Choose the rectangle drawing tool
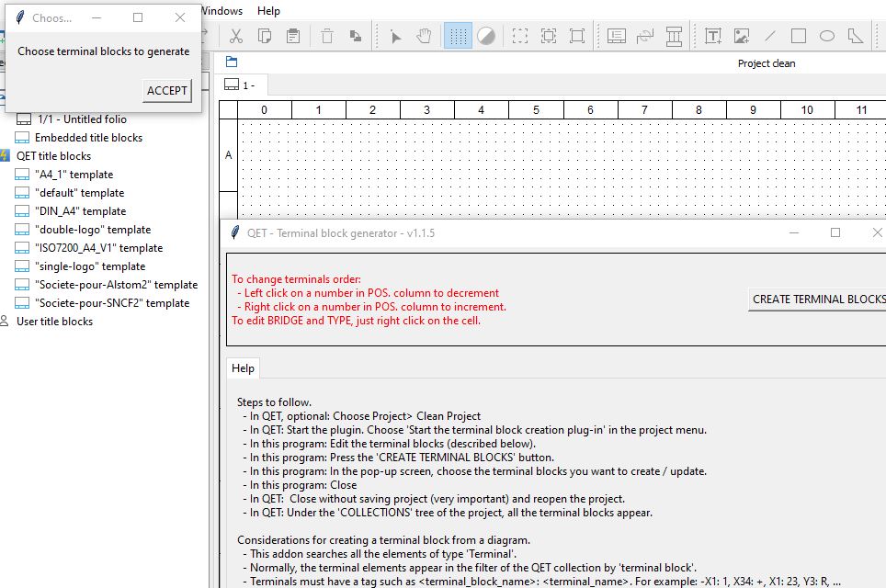The width and height of the screenshot is (886, 588). 799,36
